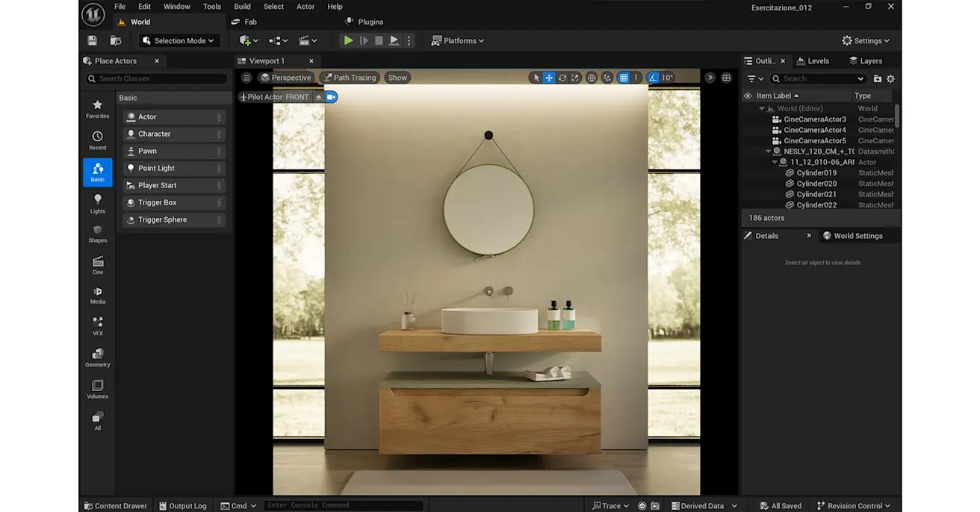Save the current level with the floppy icon
The height and width of the screenshot is (512, 980).
pyautogui.click(x=92, y=41)
